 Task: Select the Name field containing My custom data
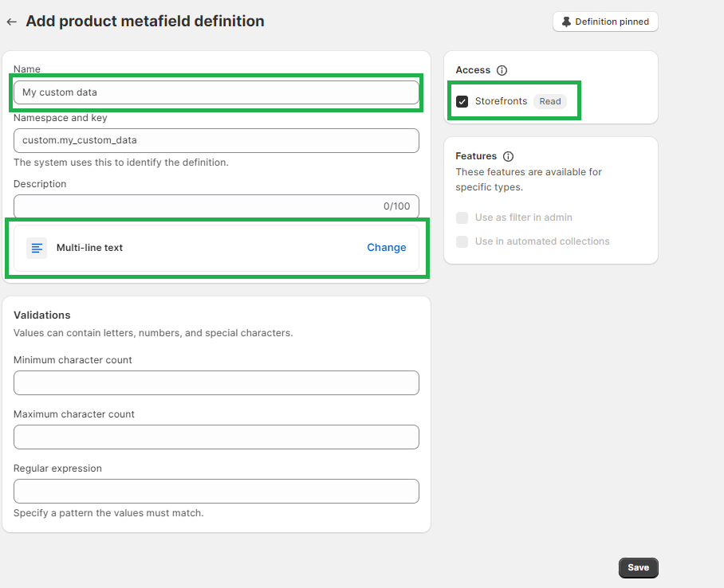216,93
